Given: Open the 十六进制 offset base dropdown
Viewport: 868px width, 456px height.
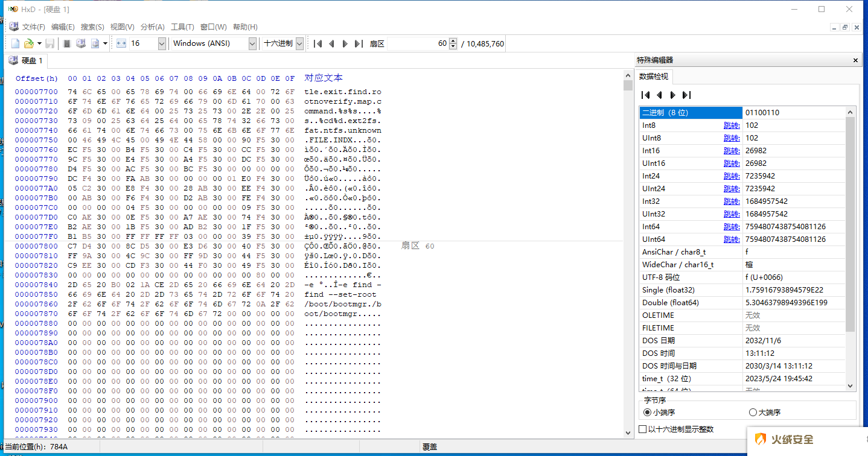Looking at the screenshot, I should 299,43.
